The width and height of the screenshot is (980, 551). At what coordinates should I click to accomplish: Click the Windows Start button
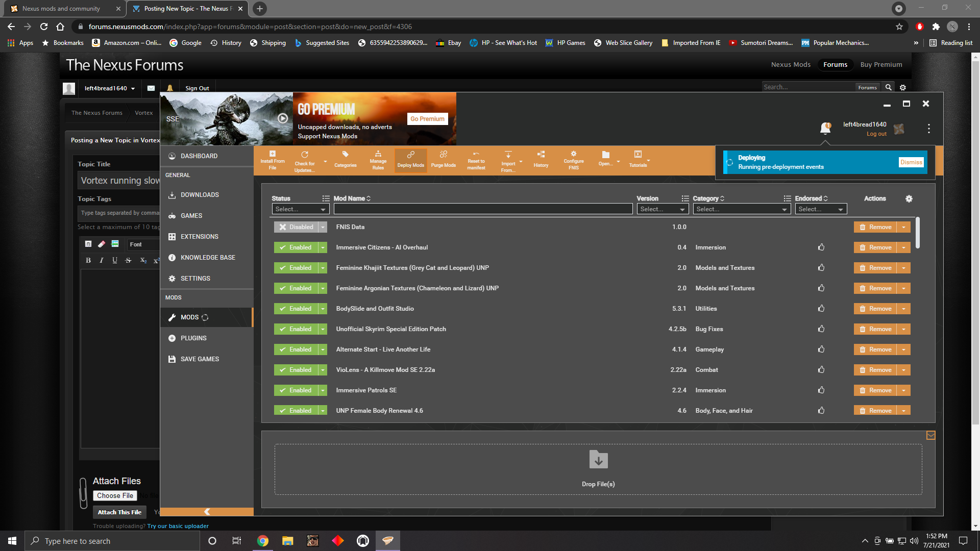tap(12, 541)
